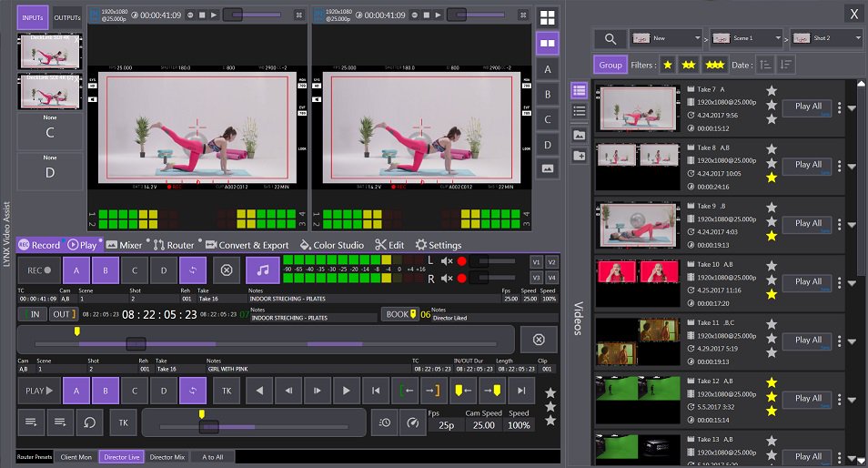Click the circled X beside marker timeline
Screen dimensions: 868x468
(539, 340)
